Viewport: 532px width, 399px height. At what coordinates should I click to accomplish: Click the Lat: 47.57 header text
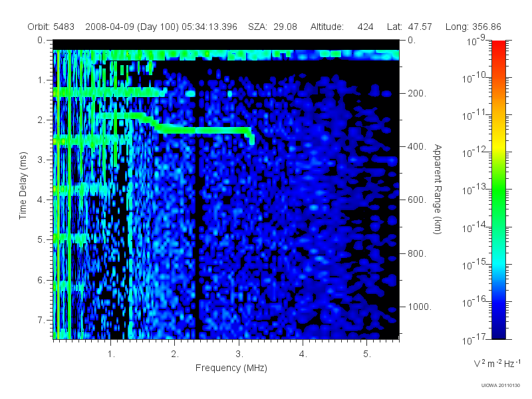pyautogui.click(x=409, y=27)
